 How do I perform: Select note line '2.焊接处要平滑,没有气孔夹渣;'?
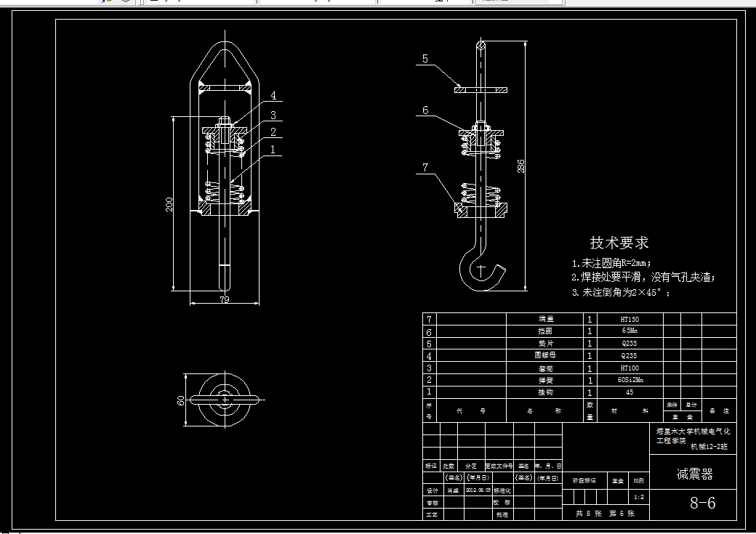pos(643,277)
